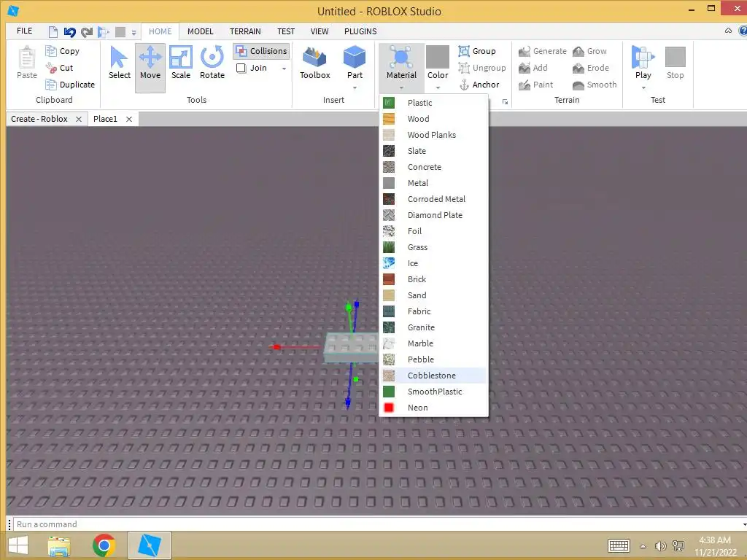The height and width of the screenshot is (560, 747).
Task: Group the selected parts
Action: (477, 51)
